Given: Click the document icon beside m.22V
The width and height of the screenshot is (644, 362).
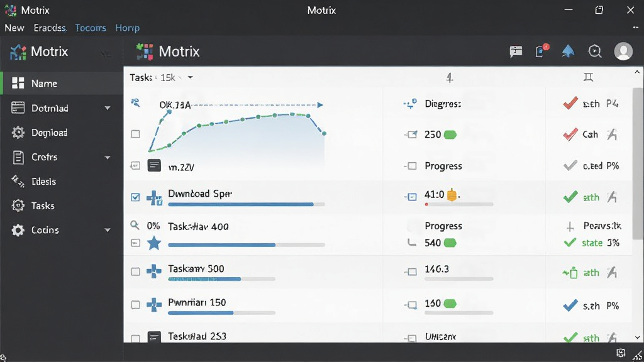Looking at the screenshot, I should tap(154, 165).
